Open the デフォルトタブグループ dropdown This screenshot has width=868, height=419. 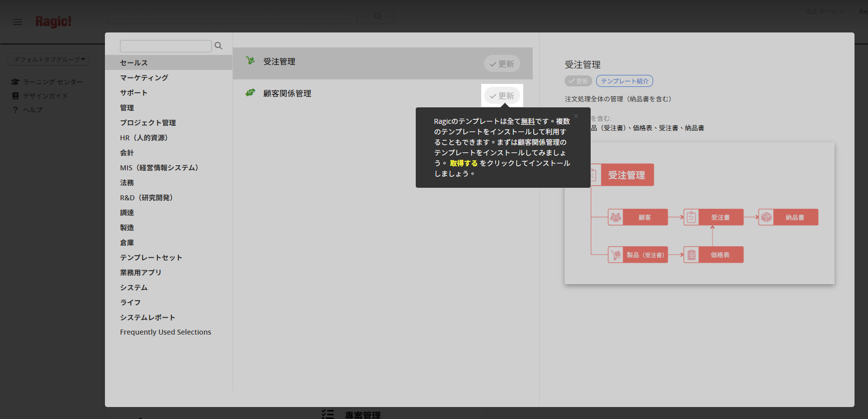(49, 59)
